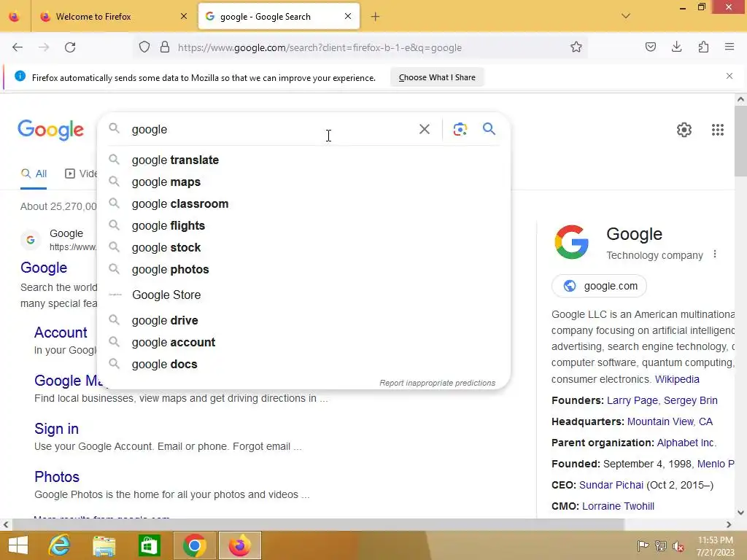Image resolution: width=747 pixels, height=560 pixels.
Task: Open more options for Google knowledge panel
Action: coord(715,254)
